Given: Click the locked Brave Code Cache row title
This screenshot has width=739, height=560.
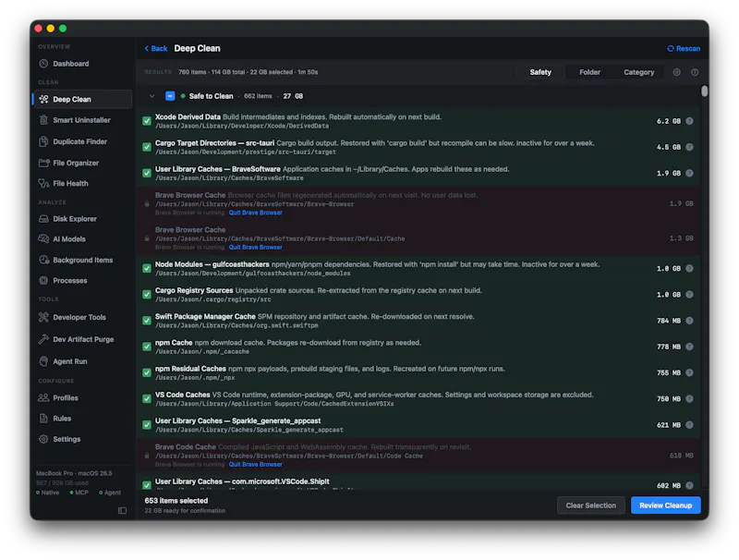Looking at the screenshot, I should (186, 447).
